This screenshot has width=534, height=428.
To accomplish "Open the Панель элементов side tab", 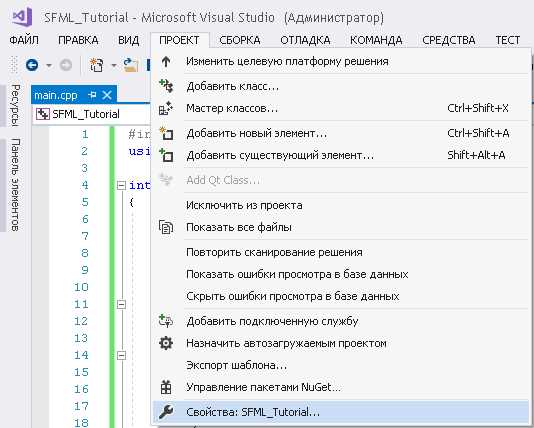I will (15, 185).
